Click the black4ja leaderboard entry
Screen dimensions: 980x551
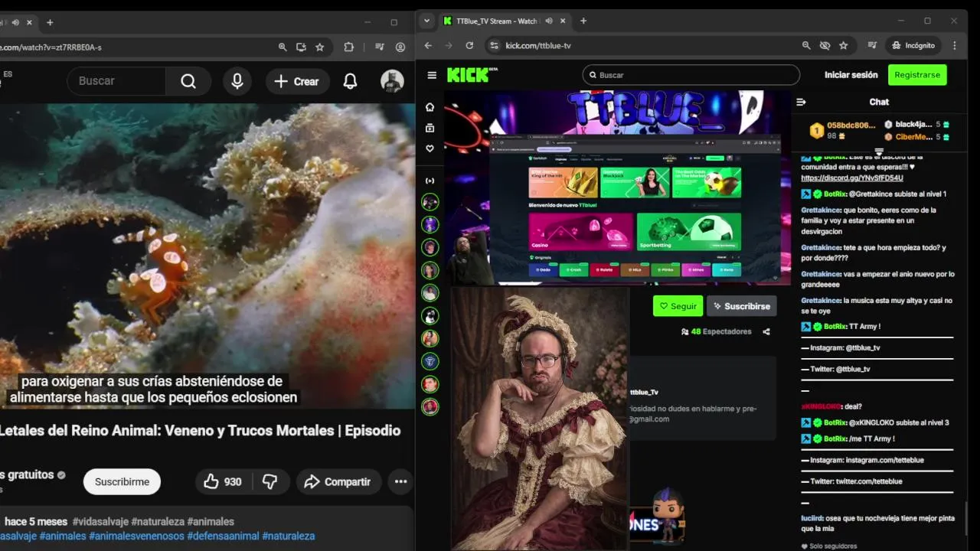coord(916,124)
